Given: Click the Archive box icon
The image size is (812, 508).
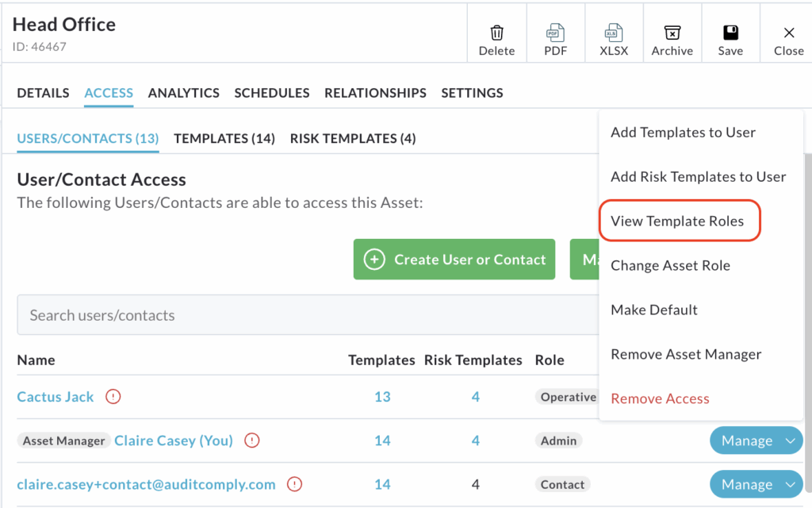Looking at the screenshot, I should pyautogui.click(x=672, y=33).
